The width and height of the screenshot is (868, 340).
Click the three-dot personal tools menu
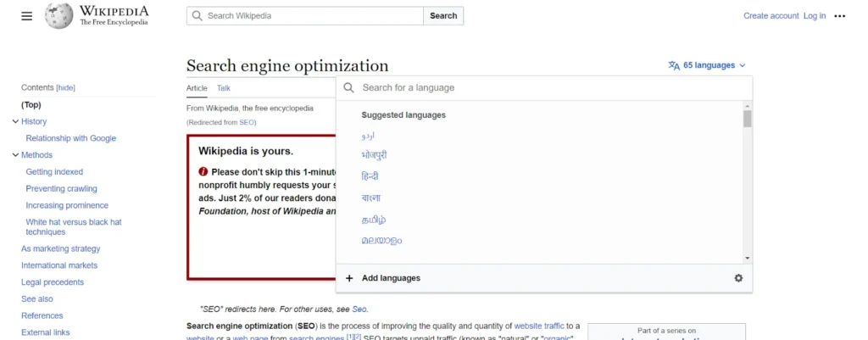[x=840, y=16]
